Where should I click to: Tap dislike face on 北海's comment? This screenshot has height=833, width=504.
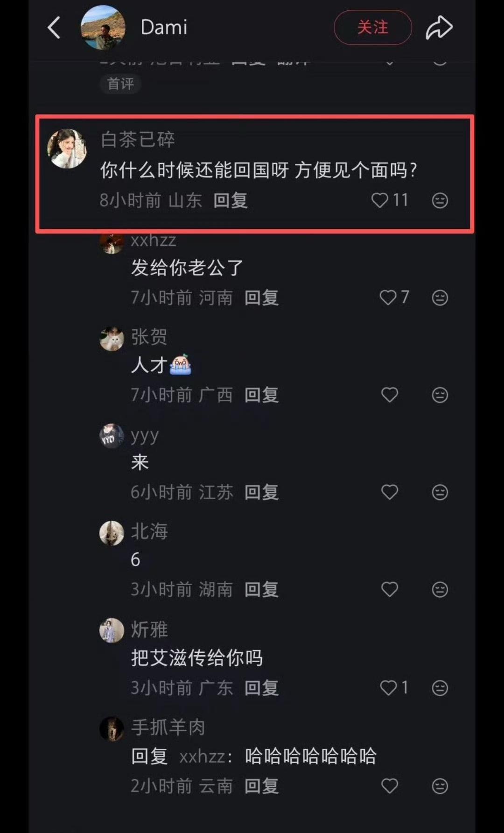(x=440, y=589)
